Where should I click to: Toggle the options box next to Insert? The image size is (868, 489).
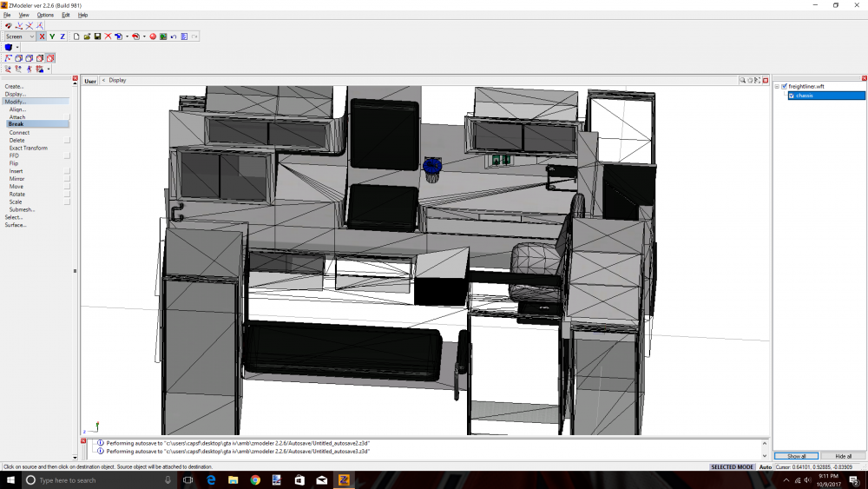tap(67, 171)
